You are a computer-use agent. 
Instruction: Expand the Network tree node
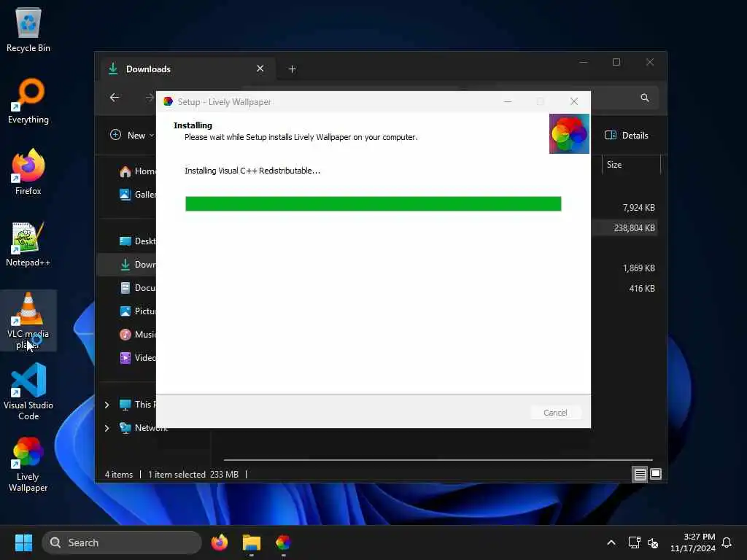107,428
